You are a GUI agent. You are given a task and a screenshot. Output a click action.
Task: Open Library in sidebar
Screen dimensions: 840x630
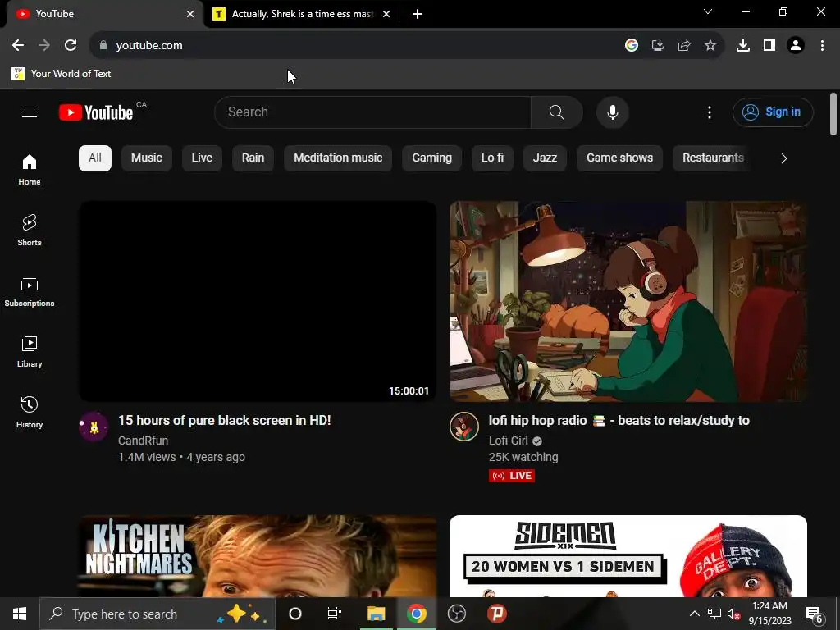click(x=30, y=351)
